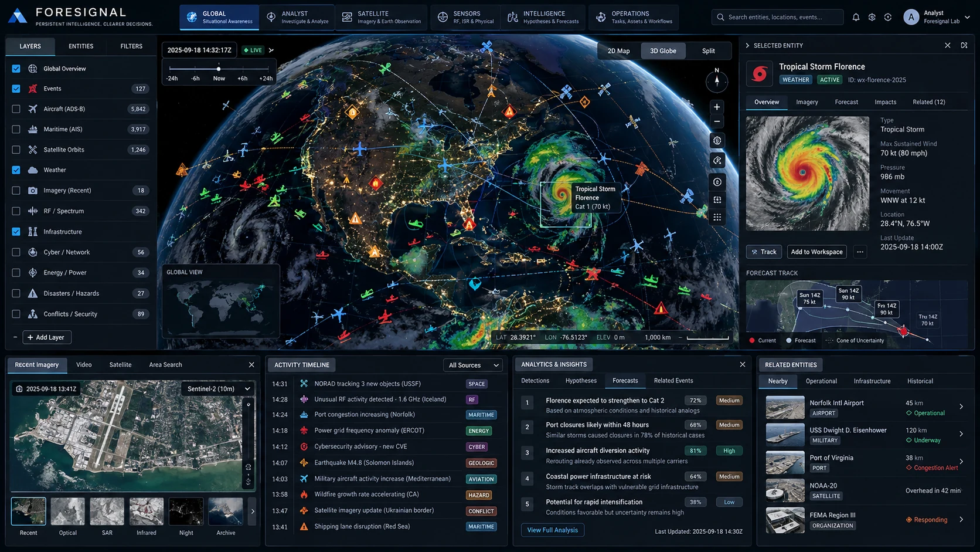This screenshot has height=552, width=980.
Task: Enable the Cyber / Network layer checkbox
Action: click(16, 252)
